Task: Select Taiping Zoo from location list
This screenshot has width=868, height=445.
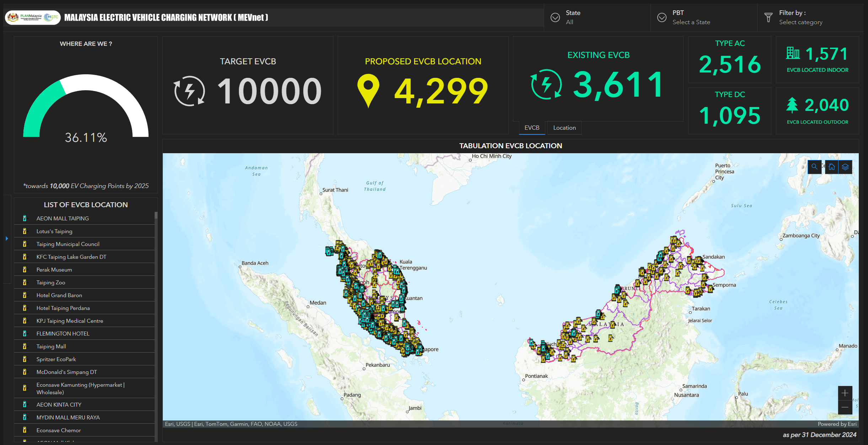Action: click(51, 282)
